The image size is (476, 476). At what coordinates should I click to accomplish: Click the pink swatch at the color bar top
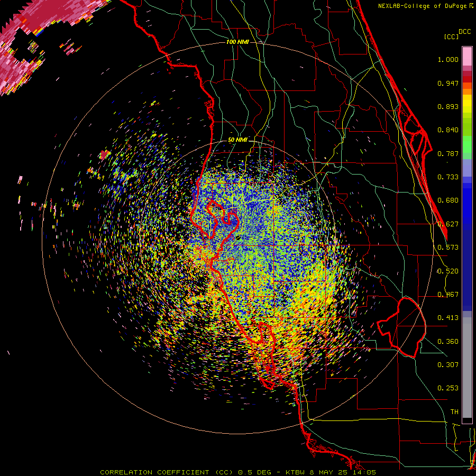(x=467, y=57)
